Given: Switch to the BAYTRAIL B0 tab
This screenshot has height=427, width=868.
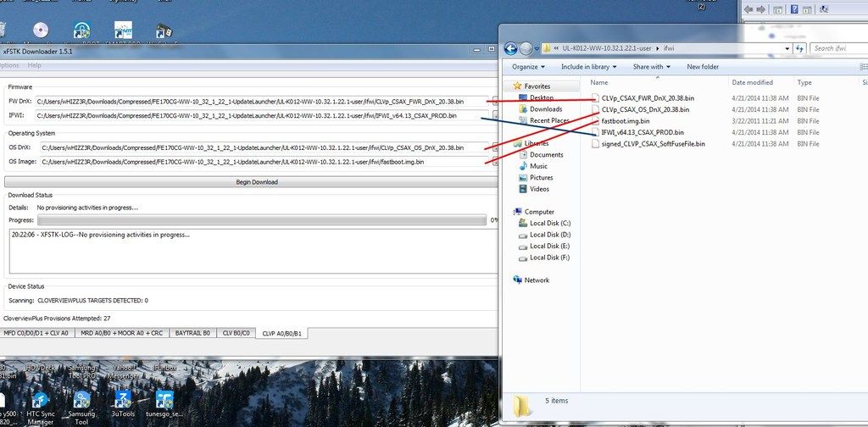Looking at the screenshot, I should tap(194, 333).
